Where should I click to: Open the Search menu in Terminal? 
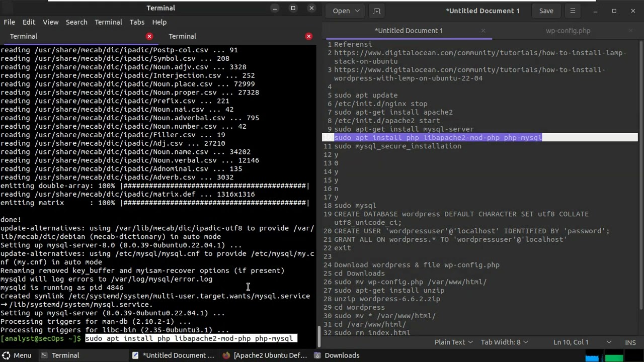click(76, 22)
